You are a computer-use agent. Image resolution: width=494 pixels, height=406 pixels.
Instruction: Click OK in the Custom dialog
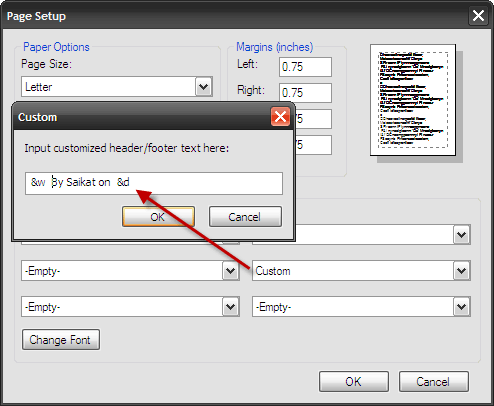click(158, 217)
